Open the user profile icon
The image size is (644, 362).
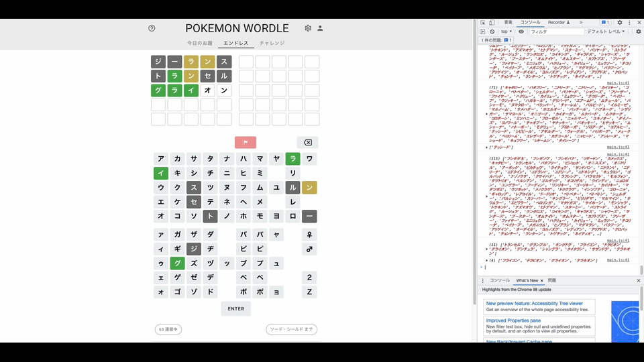pos(320,28)
